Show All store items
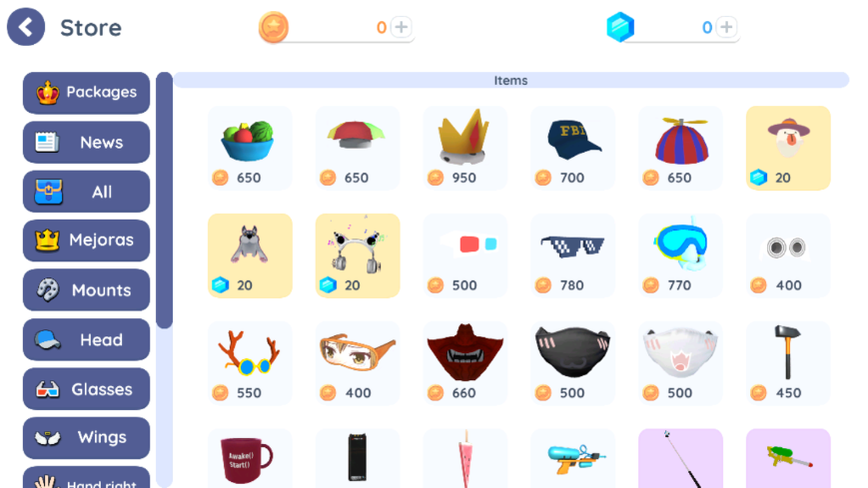The width and height of the screenshot is (868, 488). pyautogui.click(x=86, y=192)
